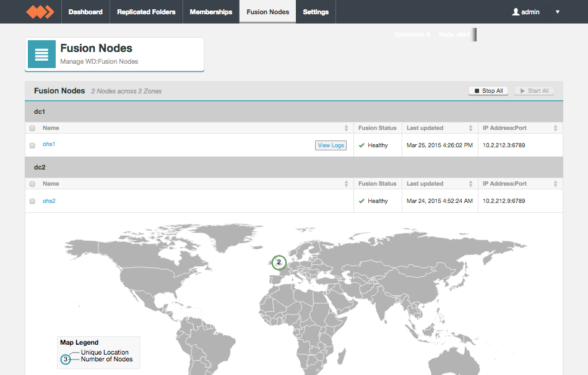588x375 pixels.
Task: Click Healthy status text for ohs1
Action: coord(378,145)
